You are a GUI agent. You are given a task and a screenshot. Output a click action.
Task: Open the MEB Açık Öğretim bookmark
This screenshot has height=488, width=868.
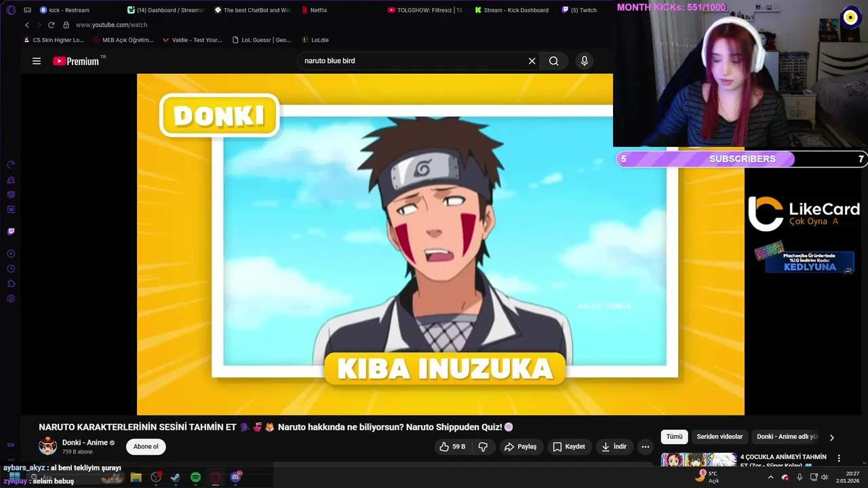click(x=123, y=40)
